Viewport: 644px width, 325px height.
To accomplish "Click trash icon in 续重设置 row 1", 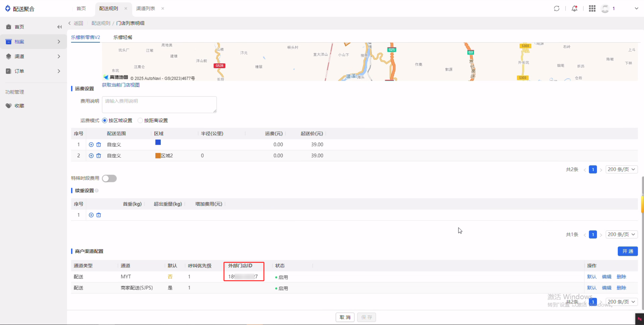I will 99,215.
